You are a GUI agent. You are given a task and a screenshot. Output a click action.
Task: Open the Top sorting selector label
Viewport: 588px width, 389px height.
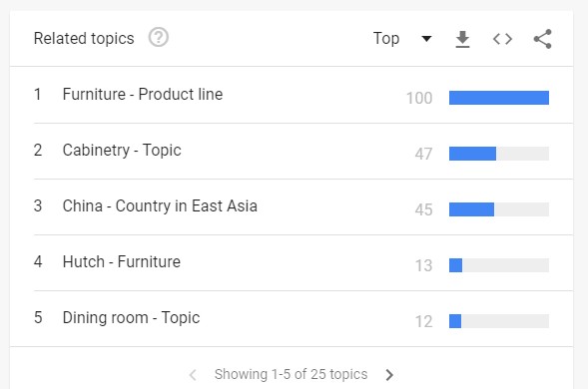[386, 39]
